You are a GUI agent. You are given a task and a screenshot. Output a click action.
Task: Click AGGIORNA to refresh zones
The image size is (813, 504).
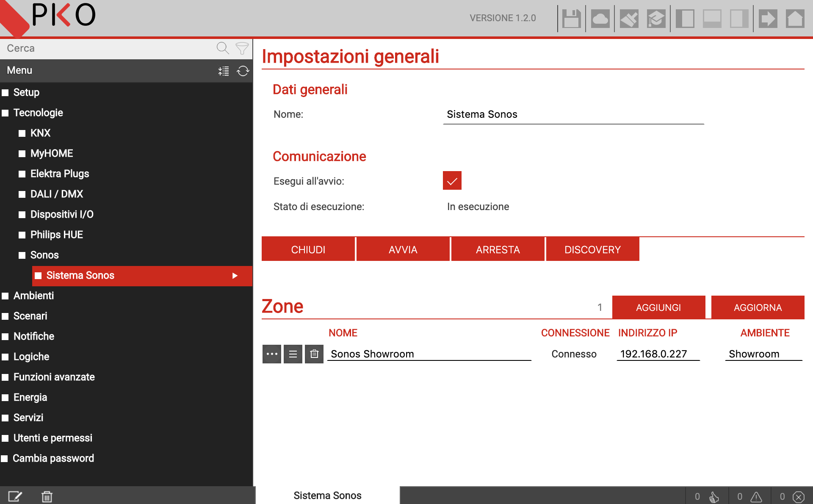[758, 307]
